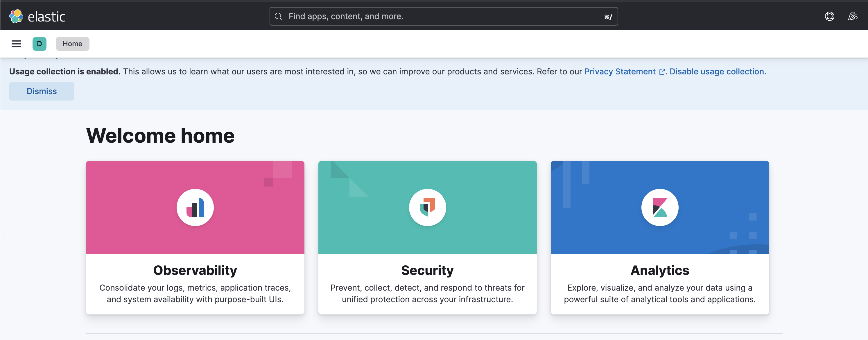Select the Home breadcrumb
Image resolution: width=868 pixels, height=340 pixels.
pos(72,44)
